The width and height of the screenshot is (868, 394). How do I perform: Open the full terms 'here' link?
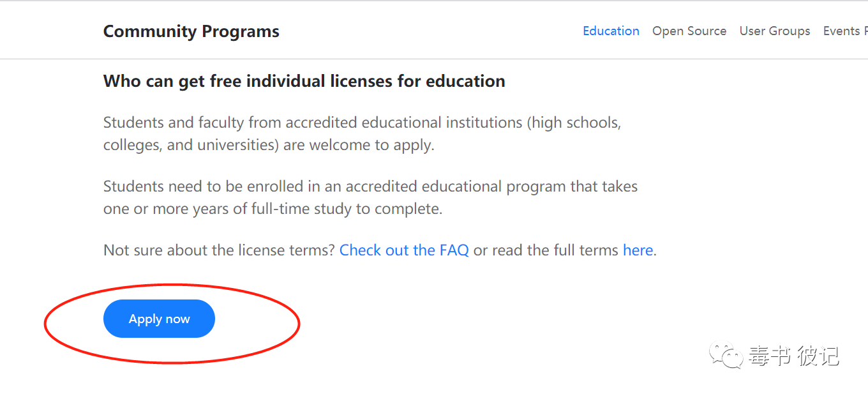(638, 250)
